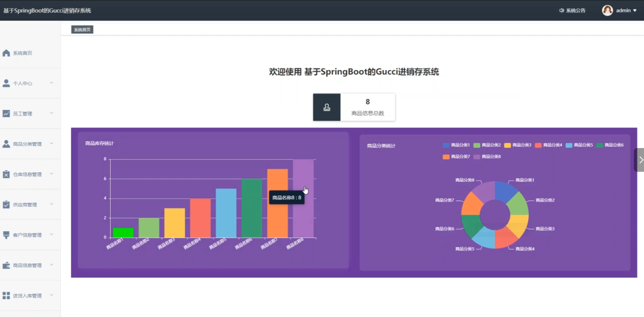The width and height of the screenshot is (644, 317).
Task: Open the 商品分类管理 sidebar item
Action: [x=30, y=144]
